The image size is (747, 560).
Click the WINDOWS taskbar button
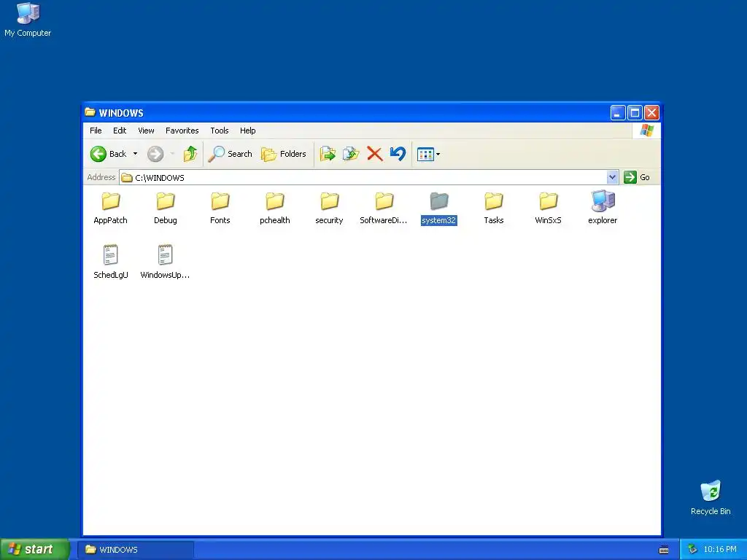coord(136,550)
